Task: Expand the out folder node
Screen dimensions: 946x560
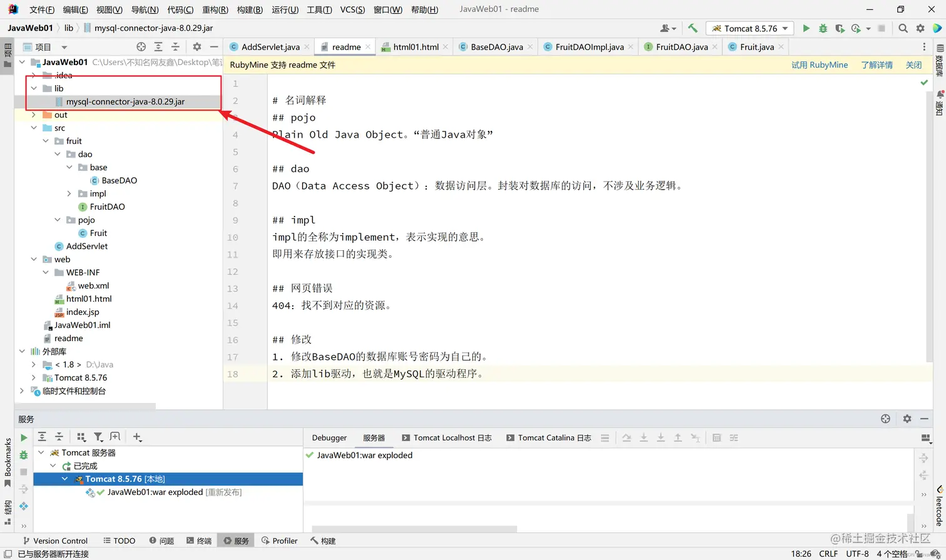Action: coord(34,115)
